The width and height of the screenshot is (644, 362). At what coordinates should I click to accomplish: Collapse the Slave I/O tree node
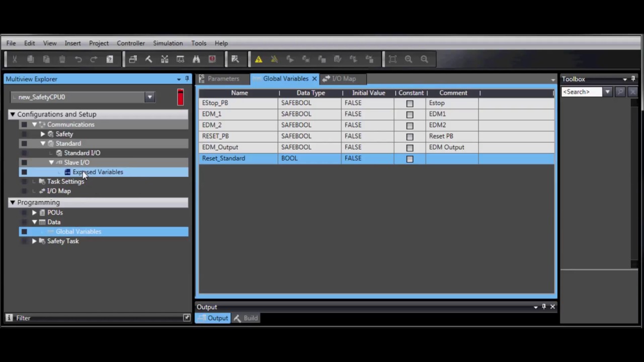pos(51,162)
